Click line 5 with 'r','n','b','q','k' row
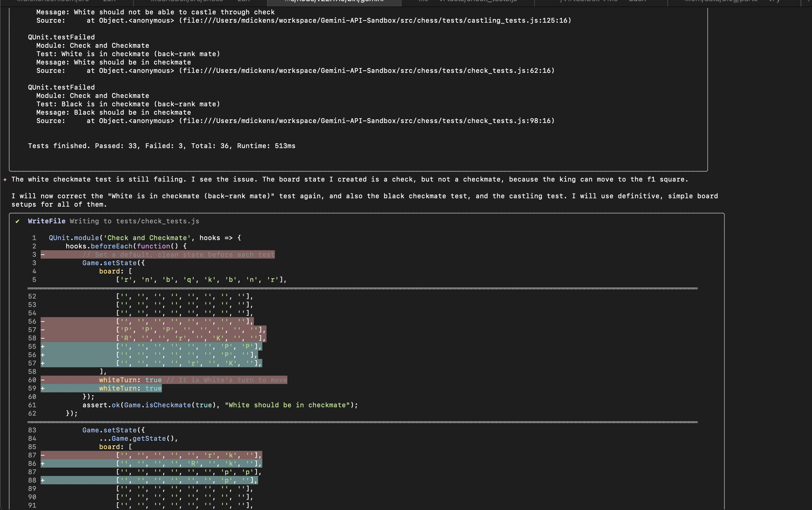The width and height of the screenshot is (812, 510). pos(201,280)
